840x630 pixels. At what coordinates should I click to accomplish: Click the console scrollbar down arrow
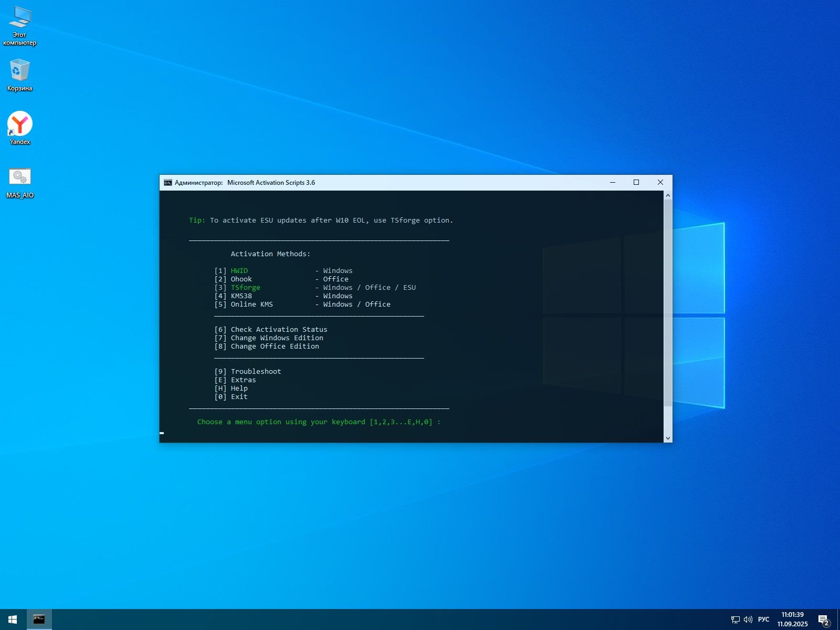(668, 438)
